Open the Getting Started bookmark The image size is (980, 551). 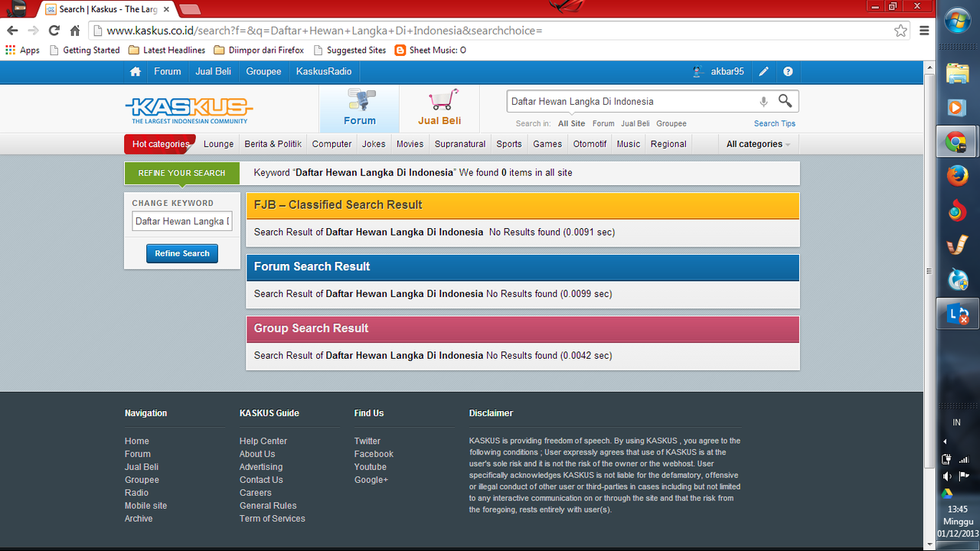[x=84, y=51]
